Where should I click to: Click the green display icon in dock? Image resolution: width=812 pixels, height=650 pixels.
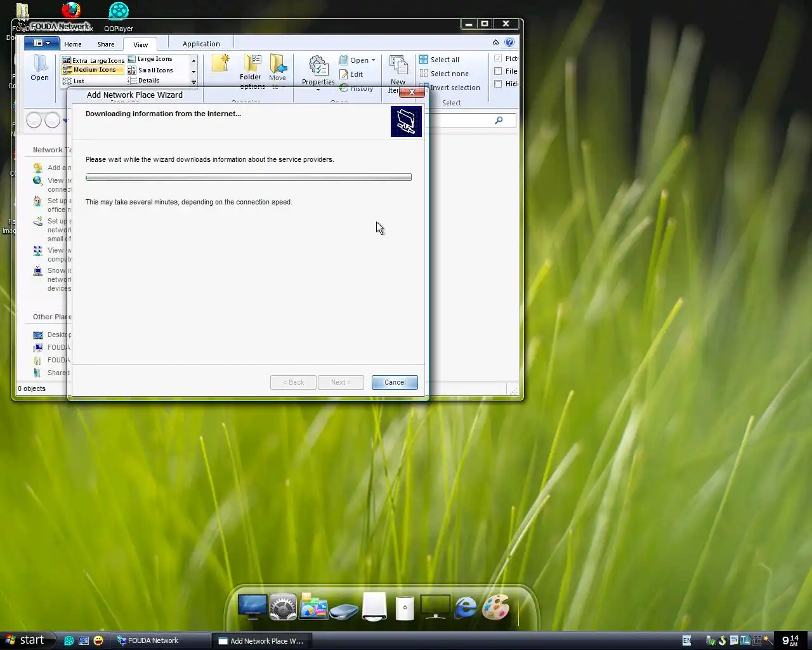[x=435, y=607]
